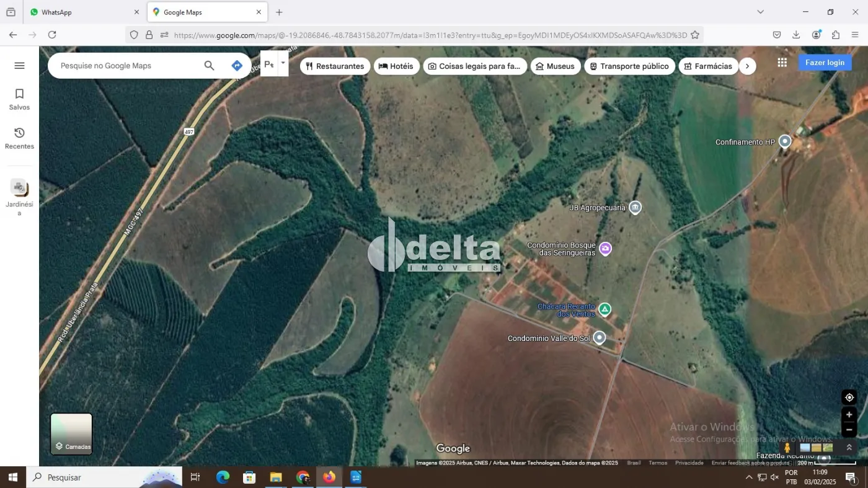Zoom in on the map
The height and width of the screenshot is (488, 868).
(x=849, y=415)
